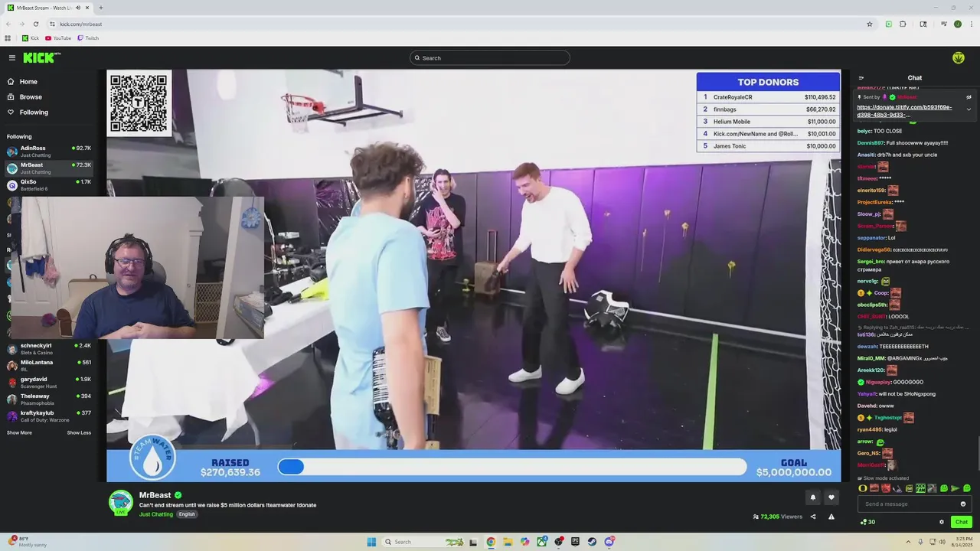Open File Explorer from the taskbar
980x551 pixels.
pyautogui.click(x=508, y=542)
